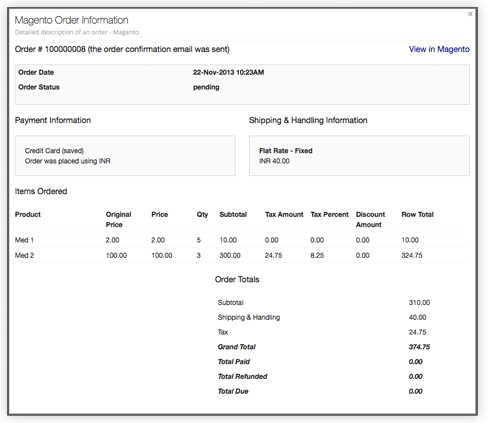Click the Shipping & Handling total 40.00

(x=417, y=317)
